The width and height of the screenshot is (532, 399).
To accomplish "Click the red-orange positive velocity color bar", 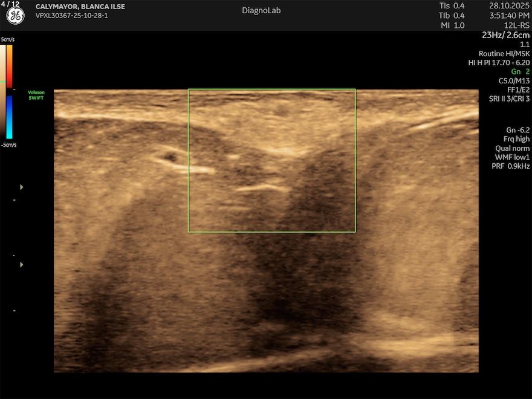I will (9, 63).
